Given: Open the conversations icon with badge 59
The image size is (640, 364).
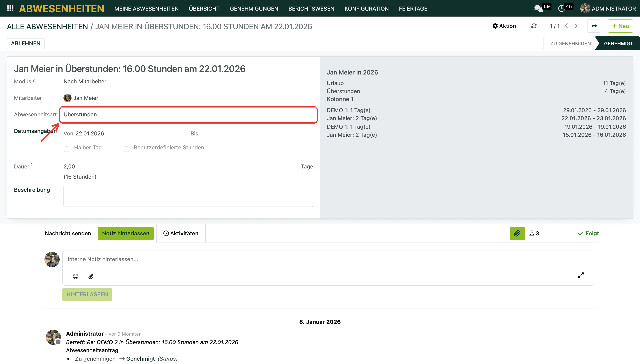Looking at the screenshot, I should point(539,8).
